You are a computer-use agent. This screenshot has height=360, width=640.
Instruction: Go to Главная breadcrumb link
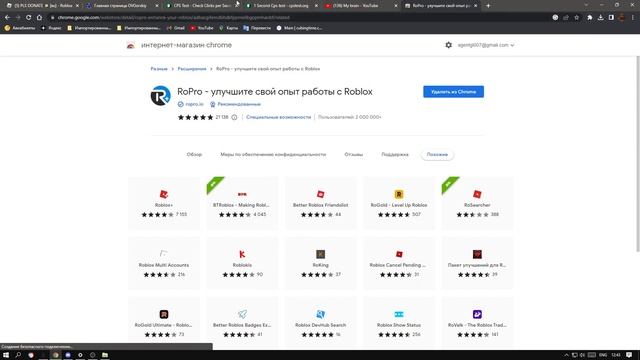(159, 69)
